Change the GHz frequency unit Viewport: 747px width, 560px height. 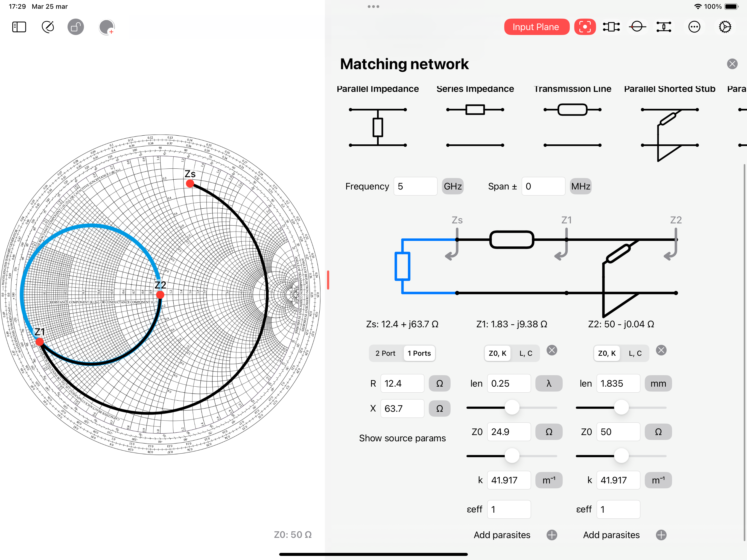tap(453, 186)
